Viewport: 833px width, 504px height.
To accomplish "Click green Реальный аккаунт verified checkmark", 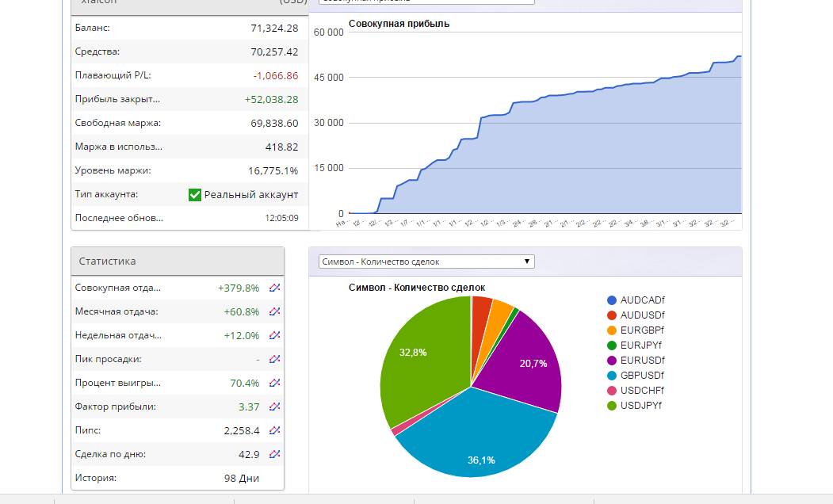I will point(195,195).
